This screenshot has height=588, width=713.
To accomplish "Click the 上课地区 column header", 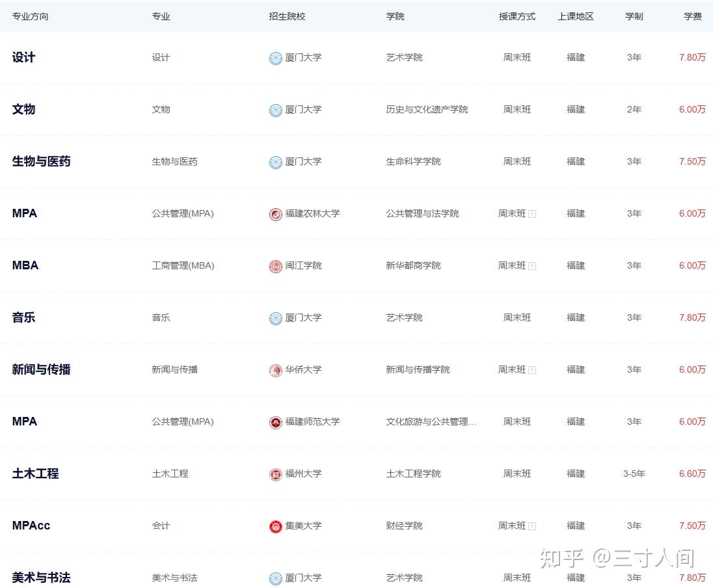I will pos(576,16).
